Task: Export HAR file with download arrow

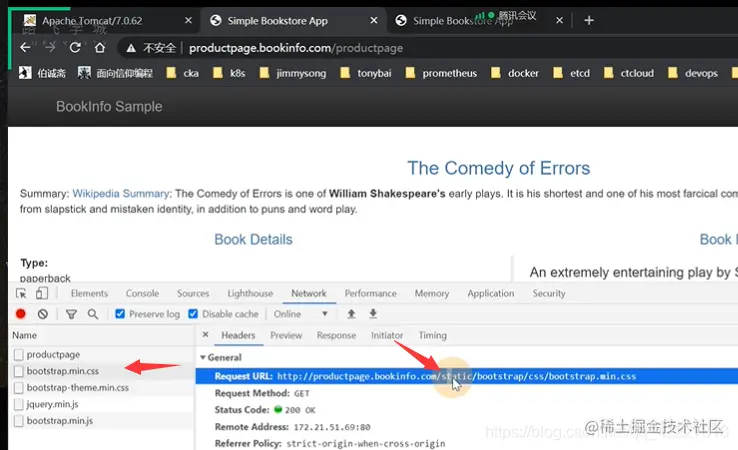Action: 373,314
